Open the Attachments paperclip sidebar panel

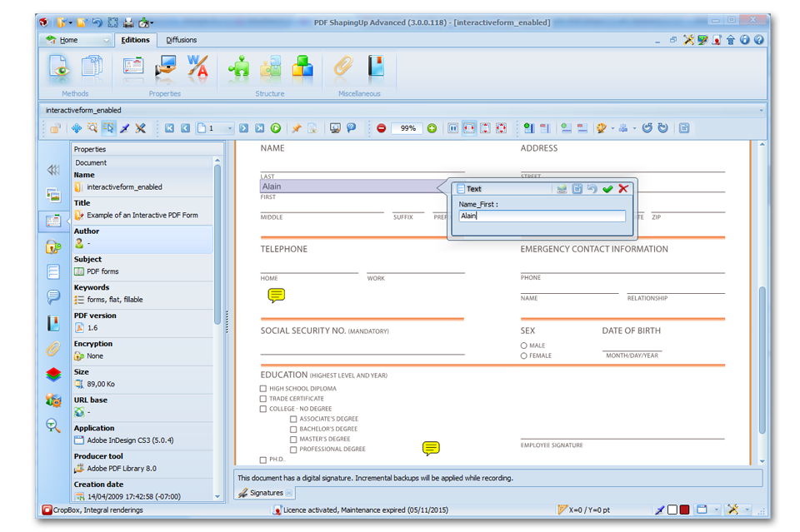point(53,349)
